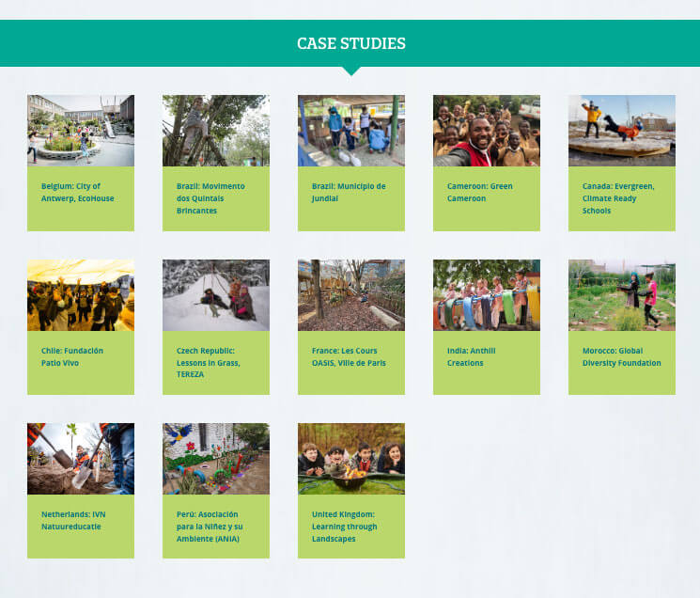The height and width of the screenshot is (598, 700).
Task: Open Morocco: Global Diversity Foundation link
Action: pyautogui.click(x=621, y=357)
